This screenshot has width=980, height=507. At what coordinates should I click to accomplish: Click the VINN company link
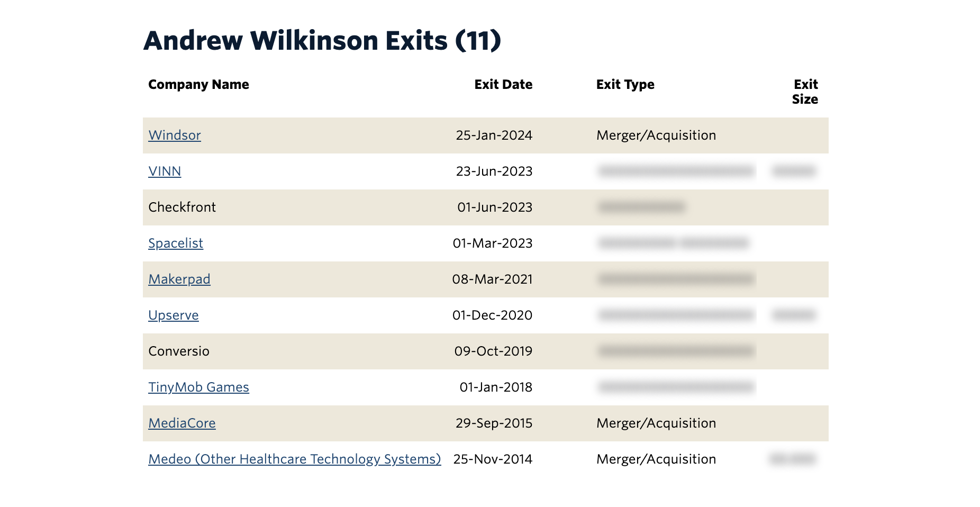165,171
